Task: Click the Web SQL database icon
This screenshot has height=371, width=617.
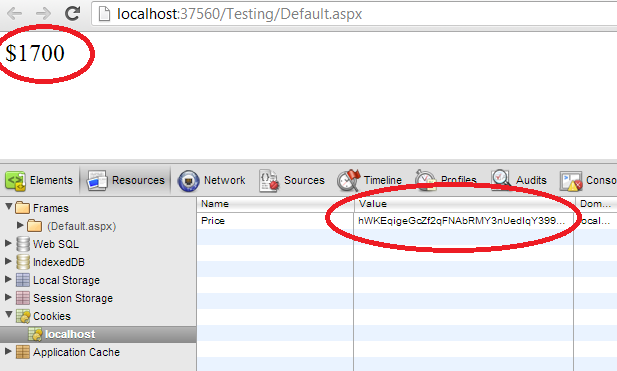Action: pos(23,244)
